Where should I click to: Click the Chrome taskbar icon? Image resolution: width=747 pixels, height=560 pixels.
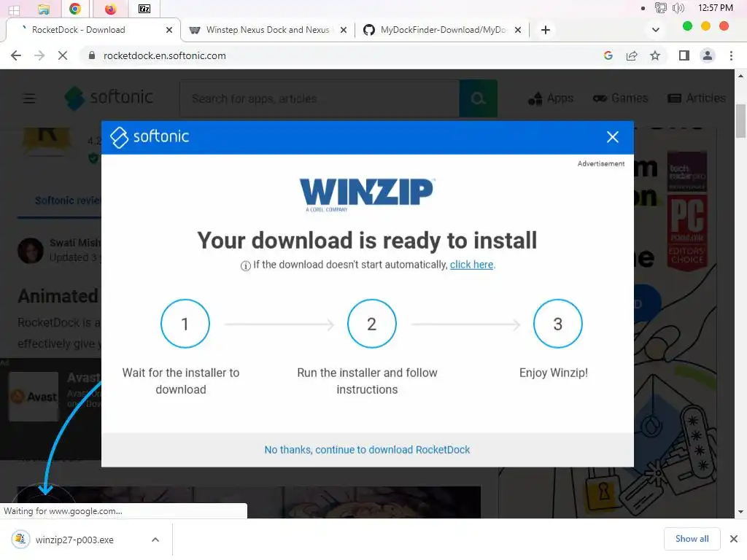[x=75, y=9]
